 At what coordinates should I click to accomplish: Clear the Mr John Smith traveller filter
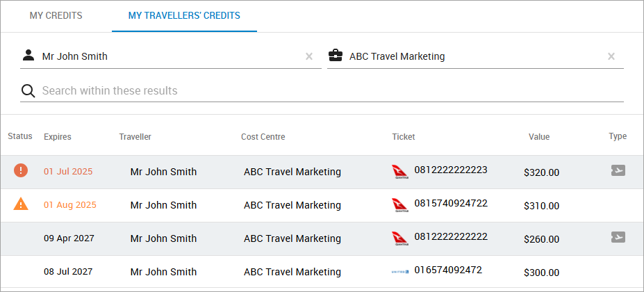click(309, 56)
